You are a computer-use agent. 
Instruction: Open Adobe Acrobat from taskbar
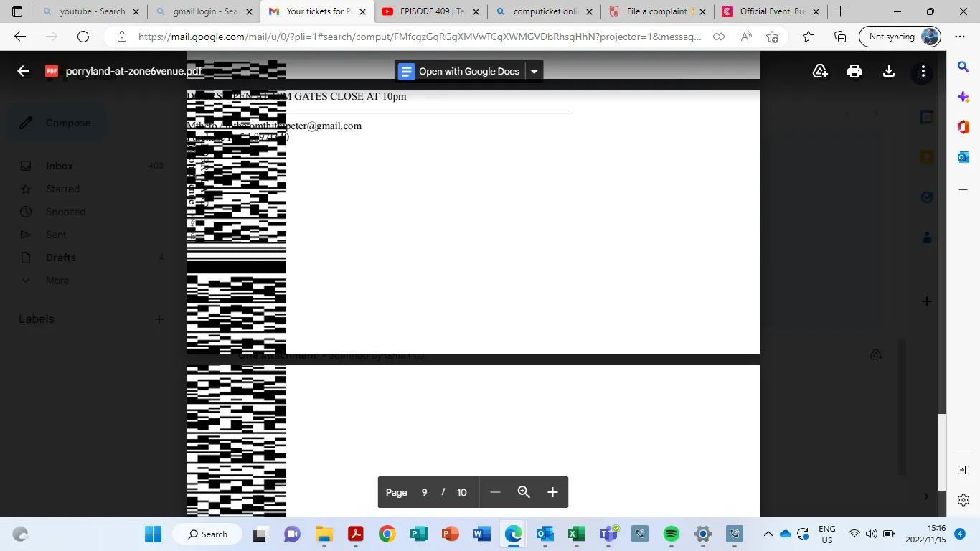[356, 534]
